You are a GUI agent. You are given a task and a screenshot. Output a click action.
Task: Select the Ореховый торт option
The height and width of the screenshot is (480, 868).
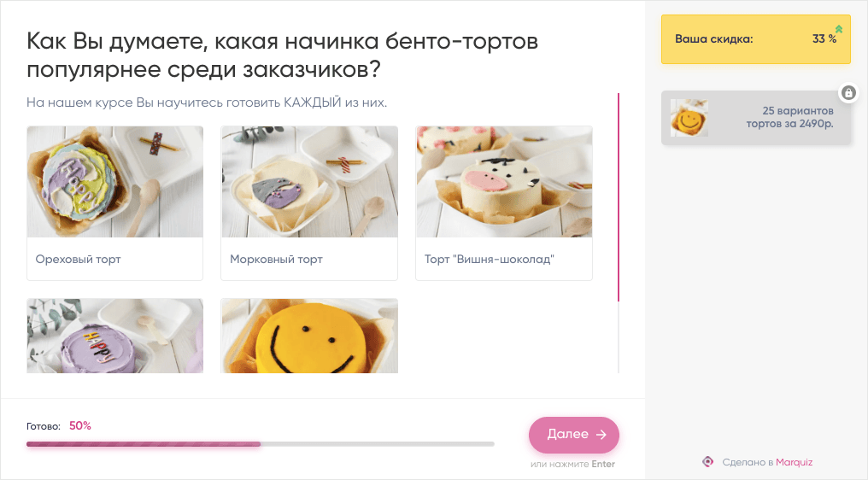tap(115, 203)
